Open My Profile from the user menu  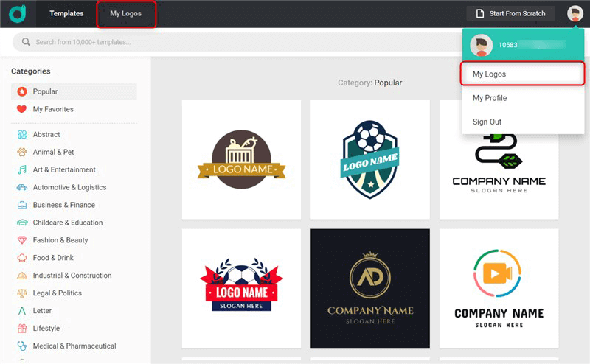[490, 98]
